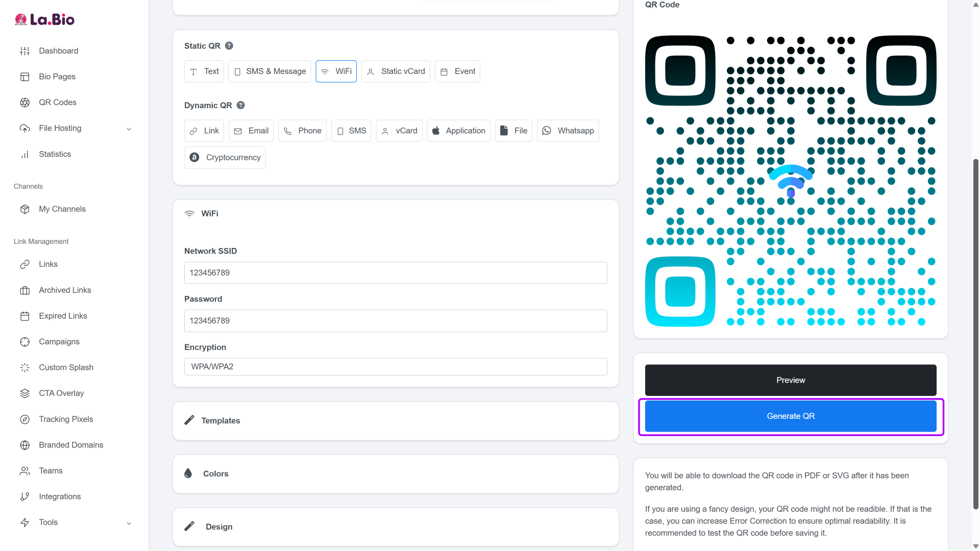The width and height of the screenshot is (980, 551).
Task: Click the Generate QR button
Action: pos(790,416)
